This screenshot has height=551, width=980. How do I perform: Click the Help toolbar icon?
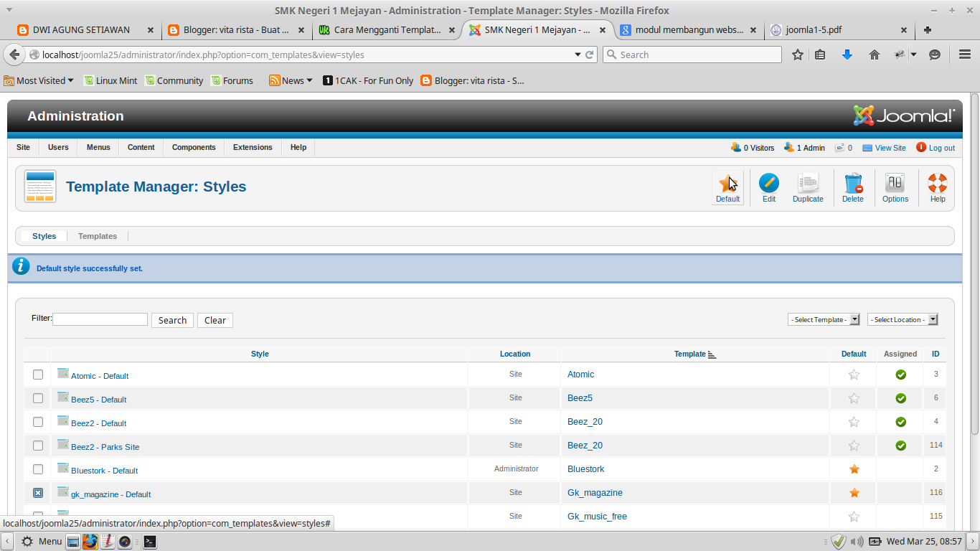937,187
